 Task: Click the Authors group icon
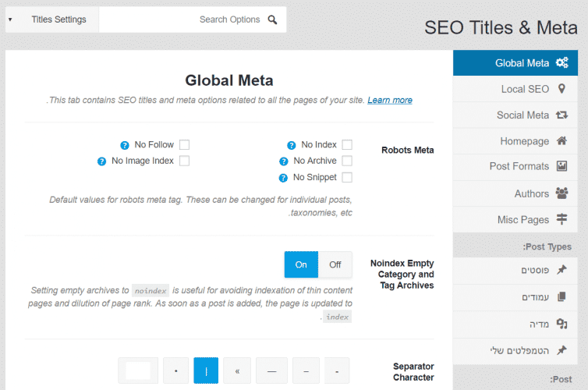tap(561, 193)
